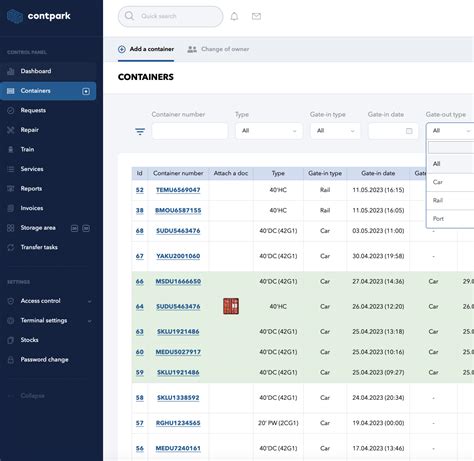Click the Container number filter field

[x=190, y=131]
